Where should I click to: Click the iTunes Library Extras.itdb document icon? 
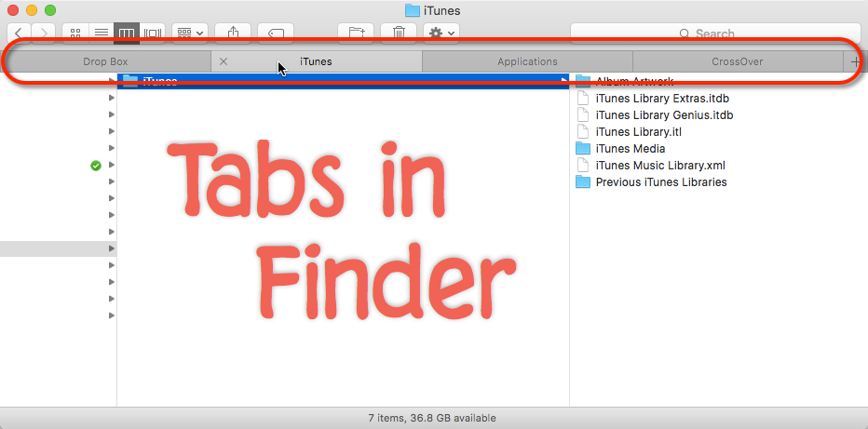(x=582, y=99)
